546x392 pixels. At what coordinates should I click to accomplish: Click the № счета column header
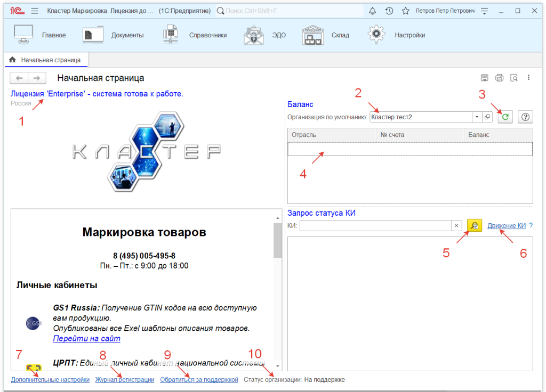pyautogui.click(x=420, y=135)
